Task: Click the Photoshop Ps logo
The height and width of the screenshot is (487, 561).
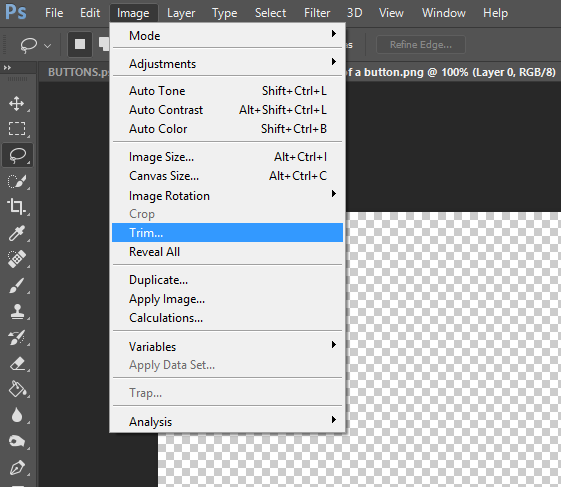Action: pyautogui.click(x=16, y=12)
